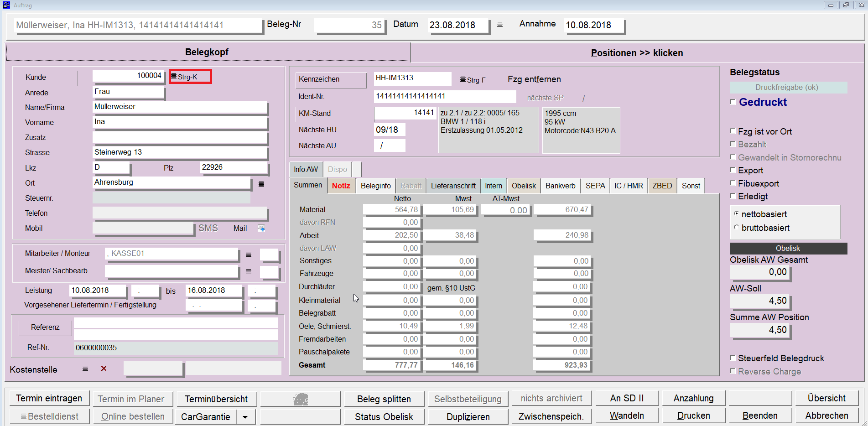The image size is (868, 426).
Task: Select the Intern tab
Action: tap(494, 186)
